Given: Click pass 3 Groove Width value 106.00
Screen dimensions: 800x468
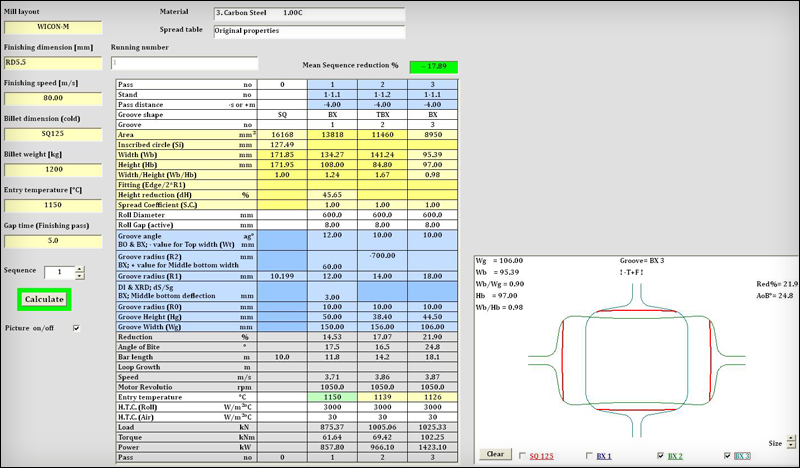Looking at the screenshot, I should coord(432,327).
